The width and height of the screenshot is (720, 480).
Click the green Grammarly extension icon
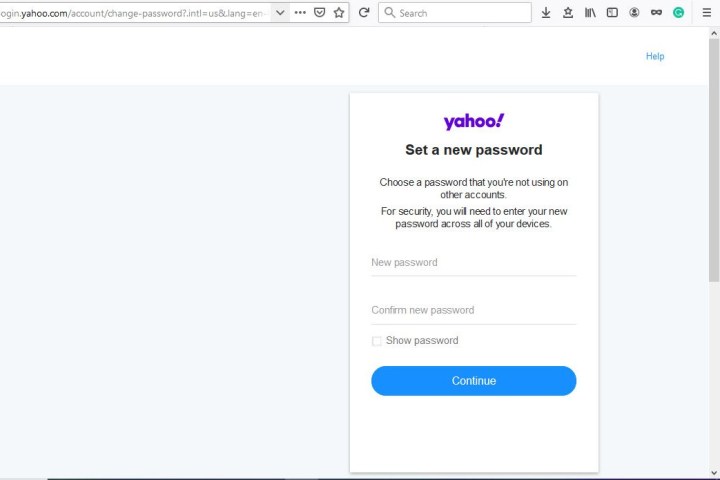(x=678, y=13)
